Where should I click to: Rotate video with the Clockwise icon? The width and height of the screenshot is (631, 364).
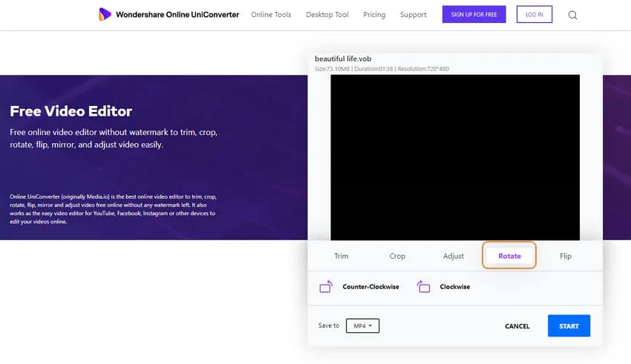[423, 286]
